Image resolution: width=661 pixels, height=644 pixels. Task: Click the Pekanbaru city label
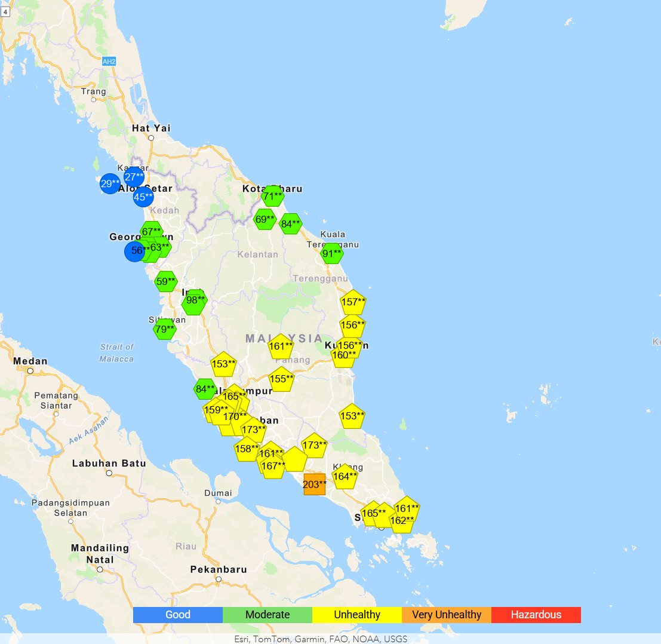click(219, 569)
